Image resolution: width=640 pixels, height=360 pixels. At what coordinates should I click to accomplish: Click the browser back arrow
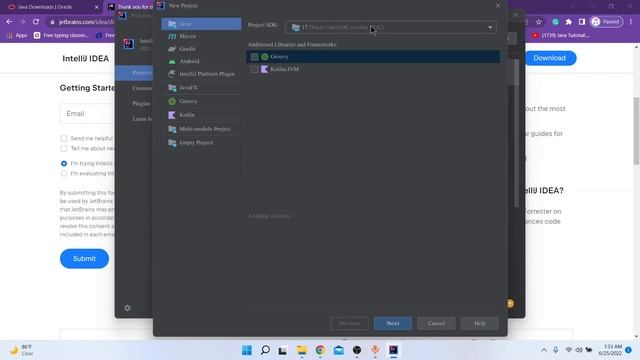[x=9, y=22]
